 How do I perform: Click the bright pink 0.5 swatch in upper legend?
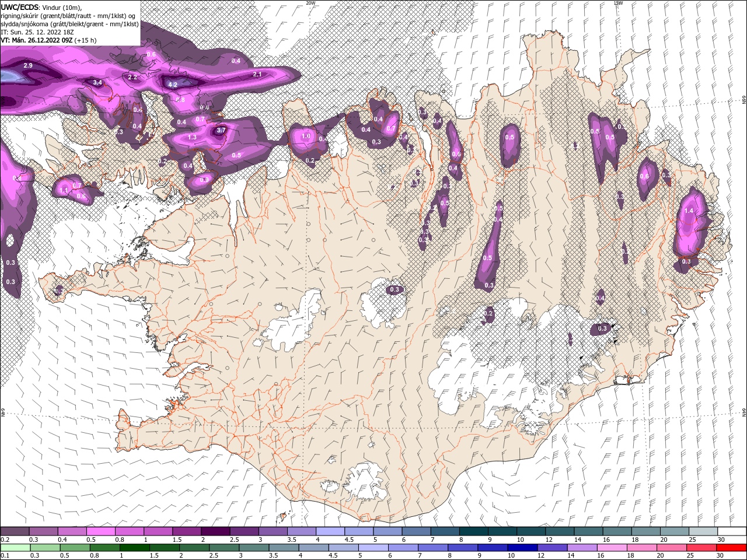100,531
